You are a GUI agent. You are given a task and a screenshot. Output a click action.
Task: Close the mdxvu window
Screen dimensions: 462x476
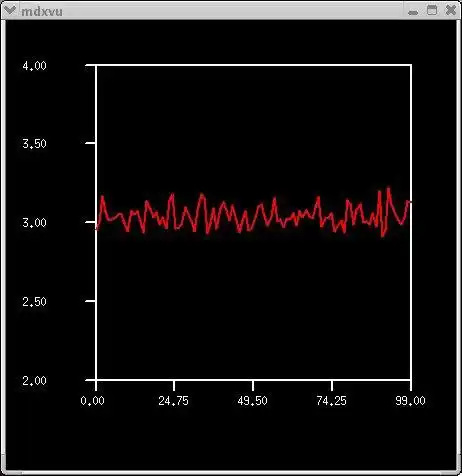pos(451,10)
